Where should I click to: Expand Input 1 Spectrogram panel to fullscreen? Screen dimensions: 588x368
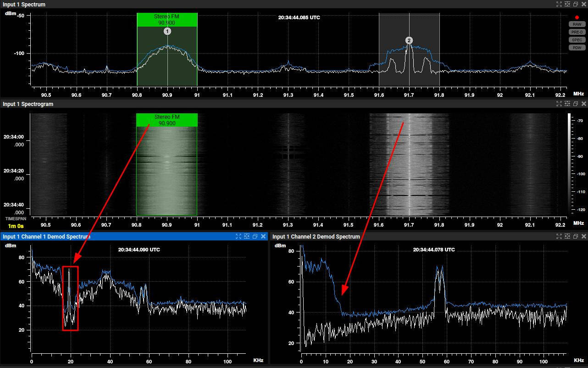(559, 104)
